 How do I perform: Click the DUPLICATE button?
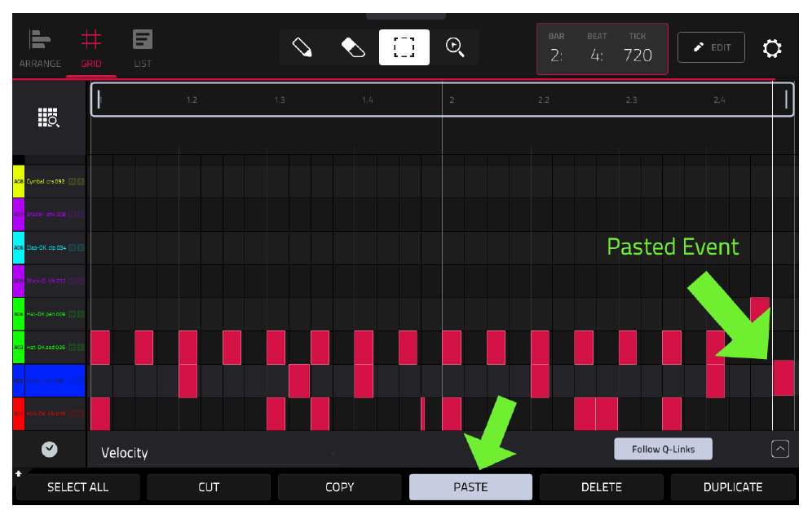coord(733,487)
